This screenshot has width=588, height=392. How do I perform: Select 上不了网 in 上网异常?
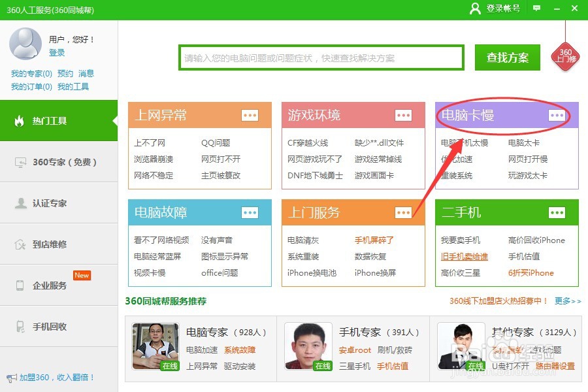(150, 143)
